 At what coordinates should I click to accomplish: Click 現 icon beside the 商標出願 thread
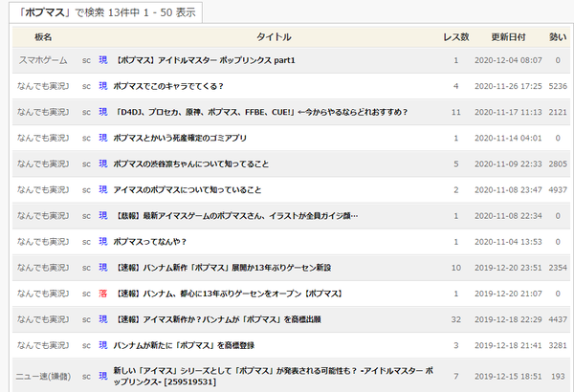click(x=103, y=319)
